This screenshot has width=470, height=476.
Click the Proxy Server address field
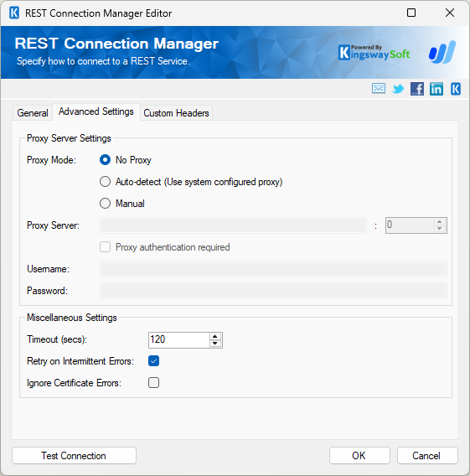pos(233,225)
